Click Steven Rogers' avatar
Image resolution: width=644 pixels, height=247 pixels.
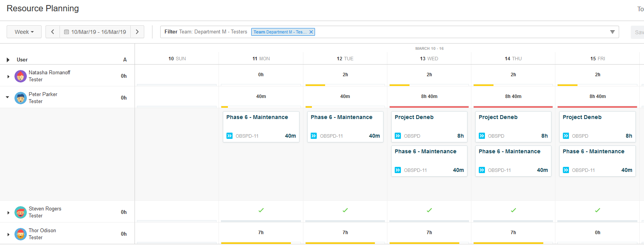pyautogui.click(x=21, y=212)
